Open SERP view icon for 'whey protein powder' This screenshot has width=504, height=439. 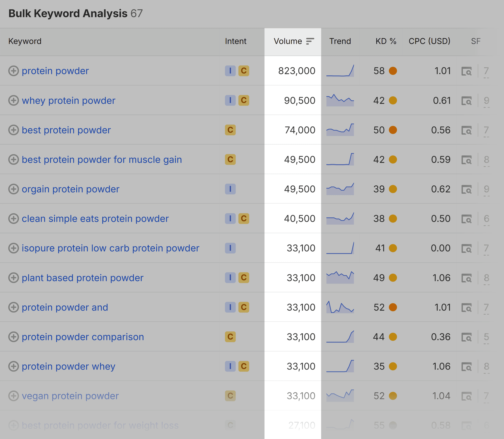[x=467, y=101]
